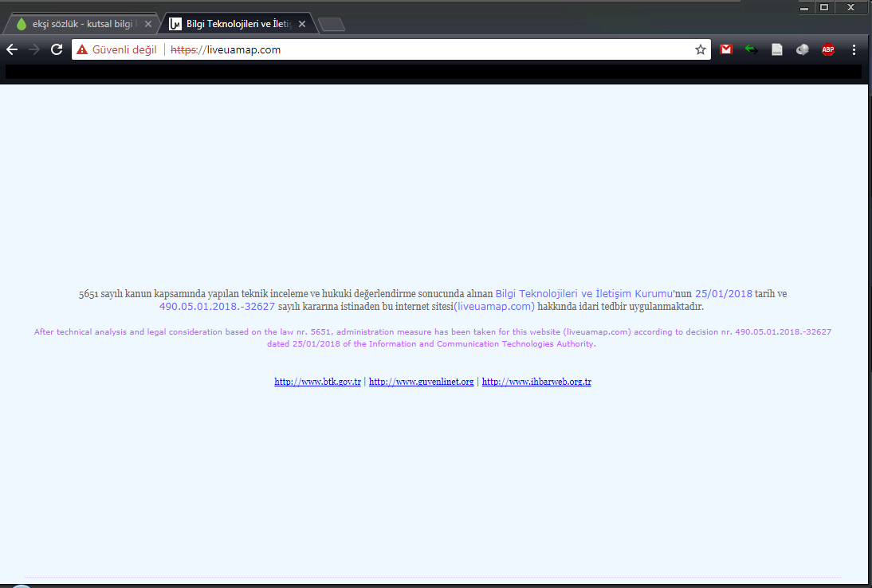Open the http://www.guvenlinet.org link
This screenshot has width=872, height=588.
[x=422, y=382]
